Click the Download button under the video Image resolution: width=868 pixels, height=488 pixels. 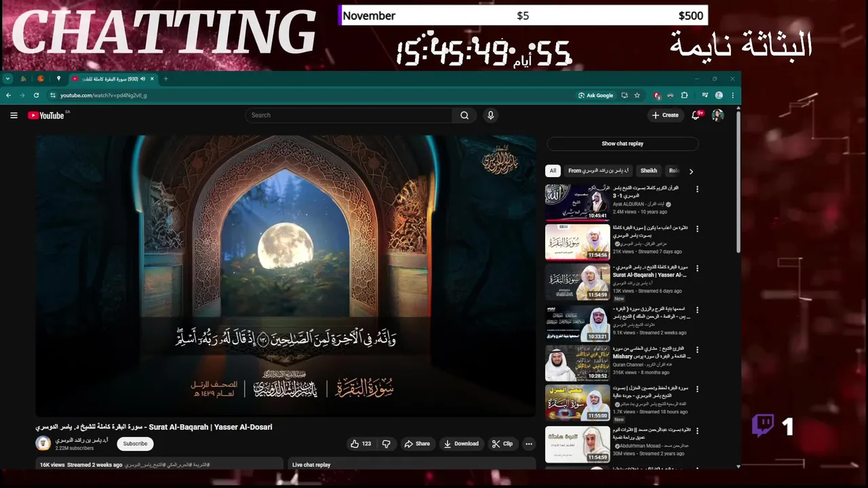tap(461, 444)
